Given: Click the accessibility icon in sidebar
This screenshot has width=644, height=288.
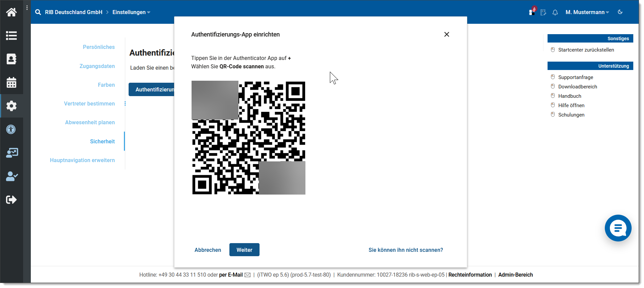Looking at the screenshot, I should coord(11,129).
